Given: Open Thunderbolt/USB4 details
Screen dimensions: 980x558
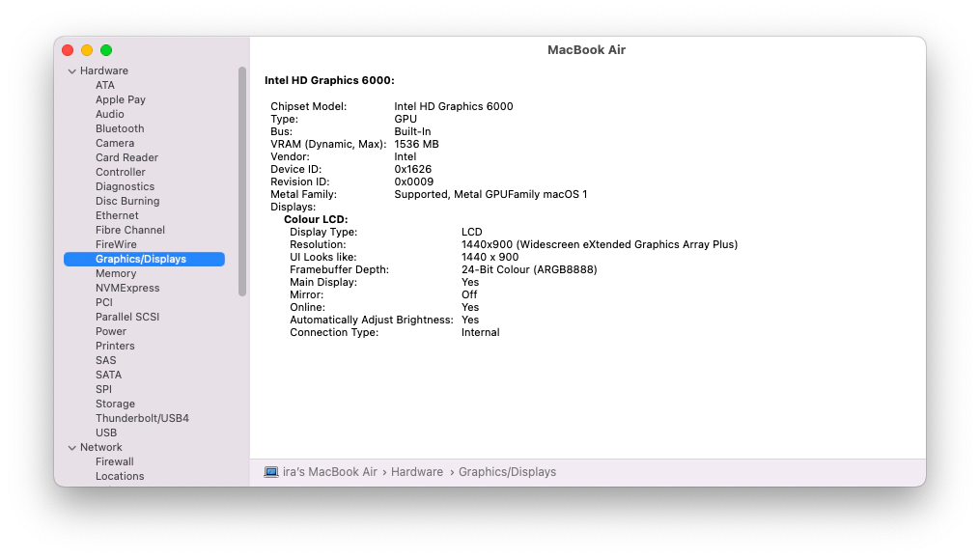Looking at the screenshot, I should [142, 418].
